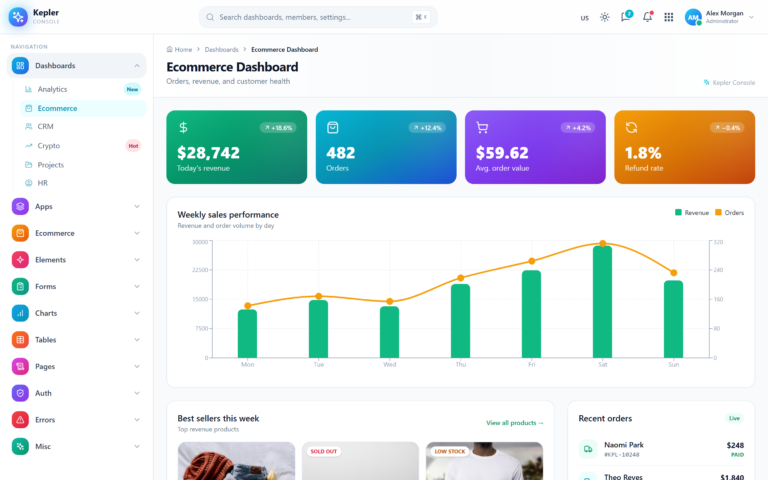Viewport: 768px width, 480px height.
Task: Focus the search dashboards input field
Action: click(318, 17)
